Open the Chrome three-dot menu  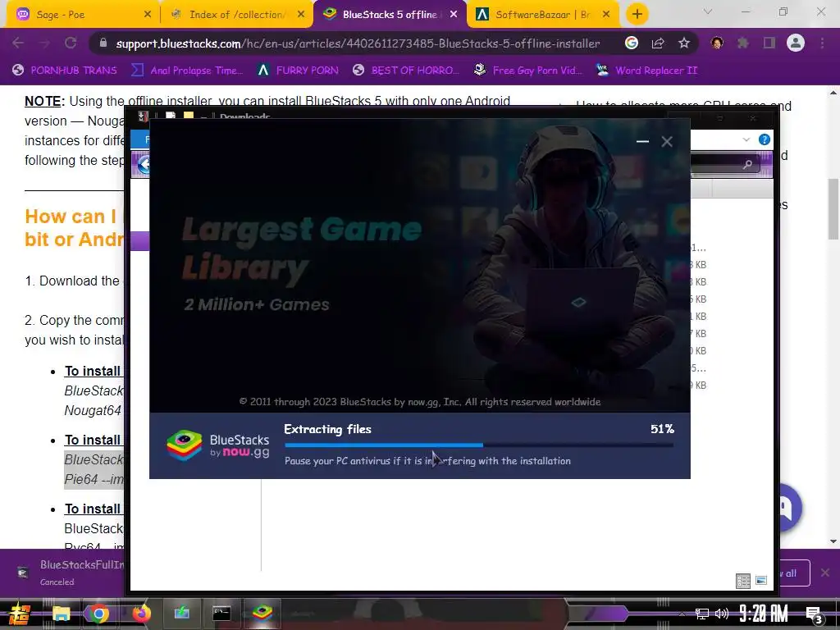tap(822, 43)
